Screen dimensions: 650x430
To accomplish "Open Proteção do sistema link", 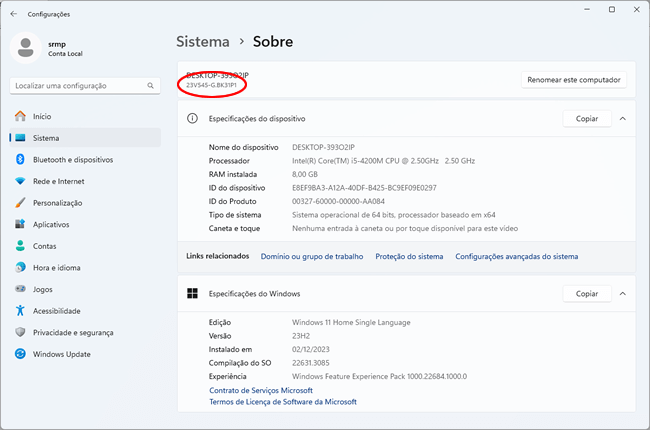I will 409,256.
